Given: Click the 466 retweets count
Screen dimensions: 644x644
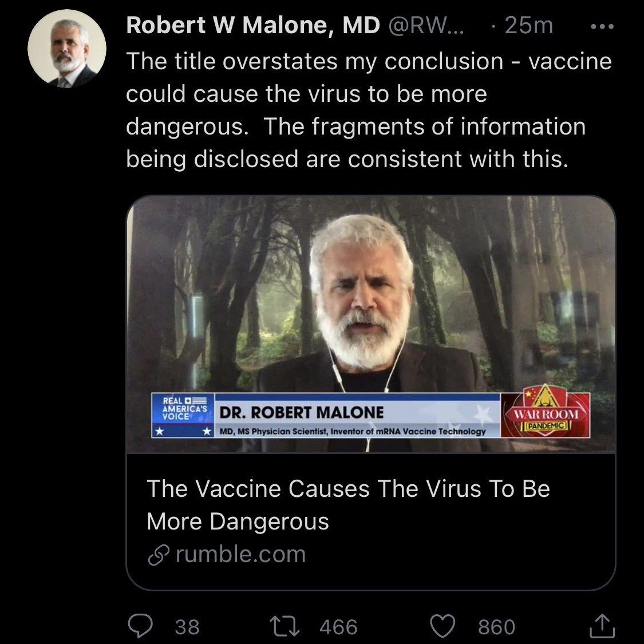Looking at the screenshot, I should click(338, 627).
